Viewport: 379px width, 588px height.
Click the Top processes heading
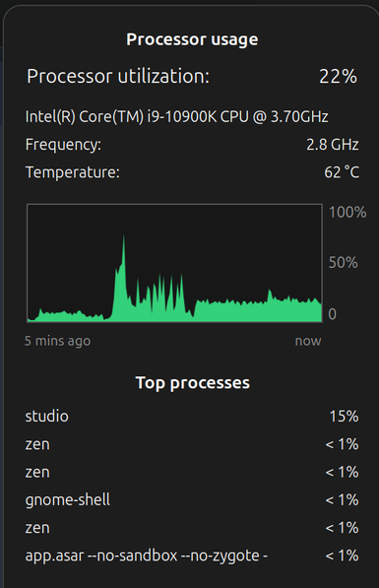point(192,383)
